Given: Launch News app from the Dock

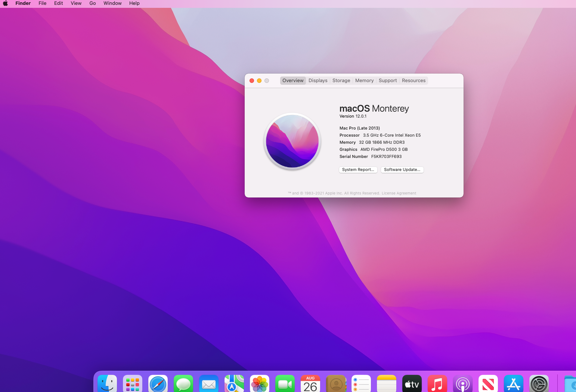Looking at the screenshot, I should (488, 384).
